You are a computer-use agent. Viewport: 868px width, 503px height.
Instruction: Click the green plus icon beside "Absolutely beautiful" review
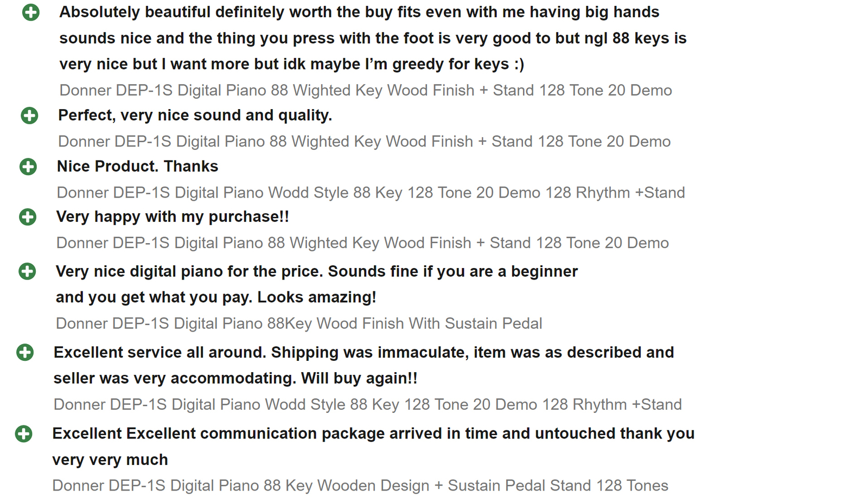[x=31, y=12]
